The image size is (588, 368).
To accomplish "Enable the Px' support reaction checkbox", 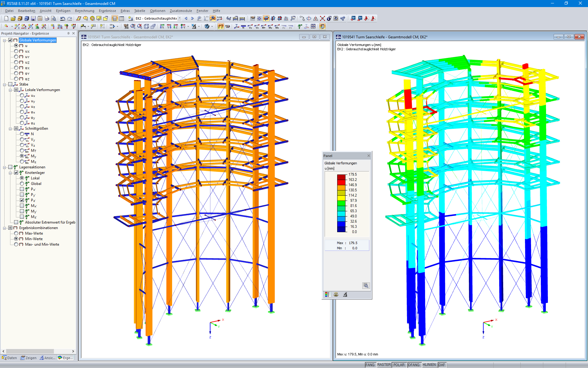I will click(22, 189).
